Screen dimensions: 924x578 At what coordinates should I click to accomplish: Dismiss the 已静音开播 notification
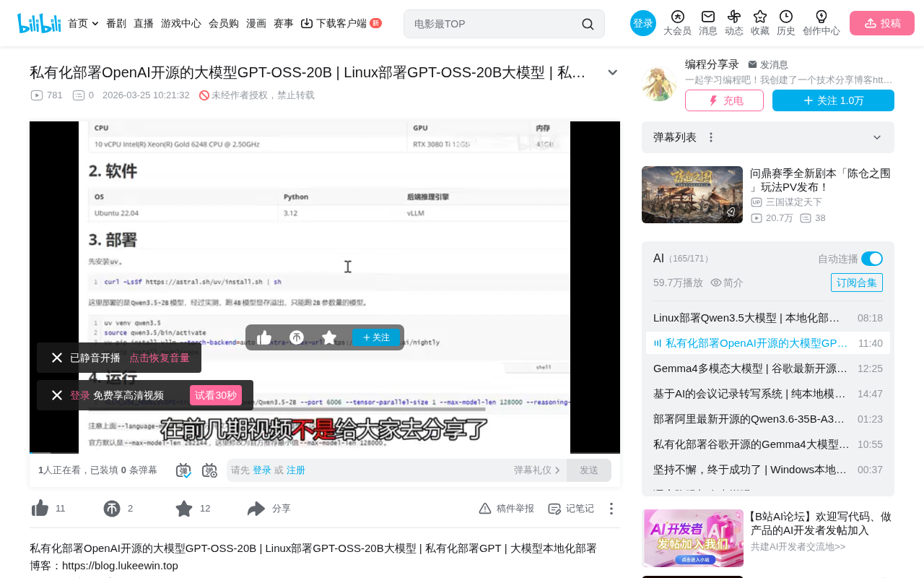click(57, 358)
